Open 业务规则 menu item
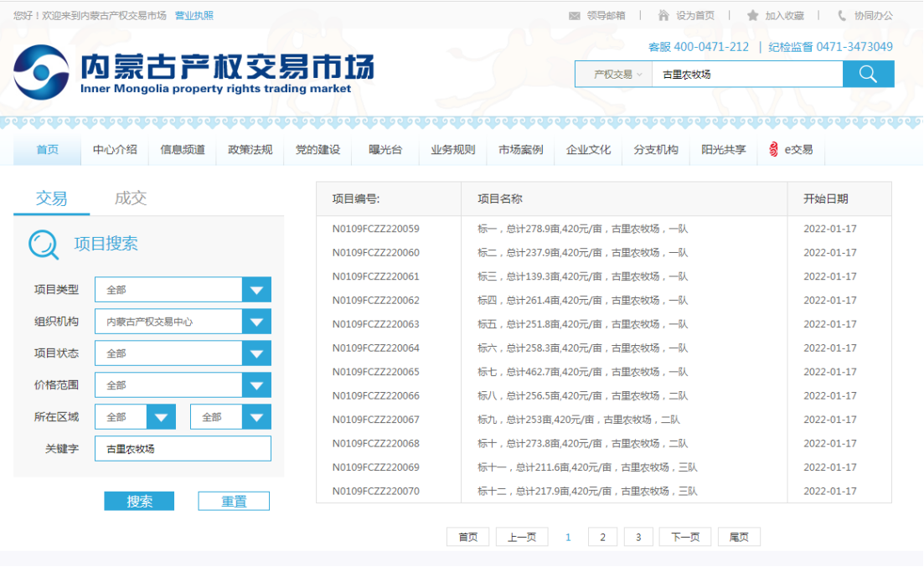924x567 pixels. 452,150
